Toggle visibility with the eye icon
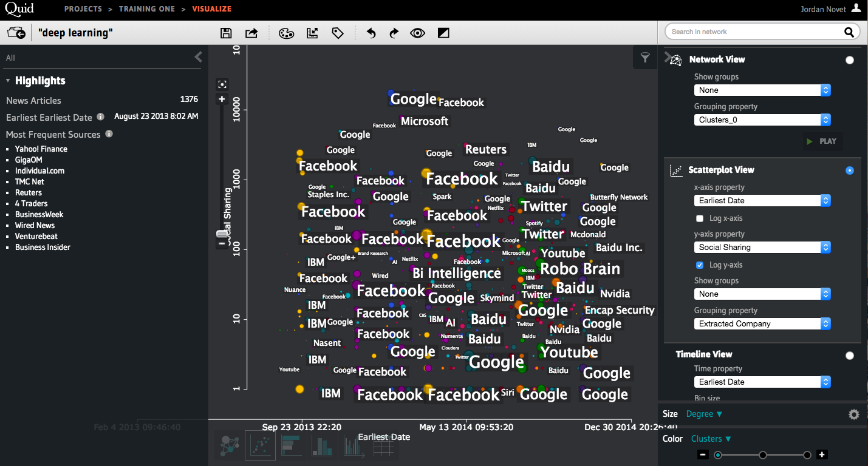The height and width of the screenshot is (466, 868). [417, 33]
